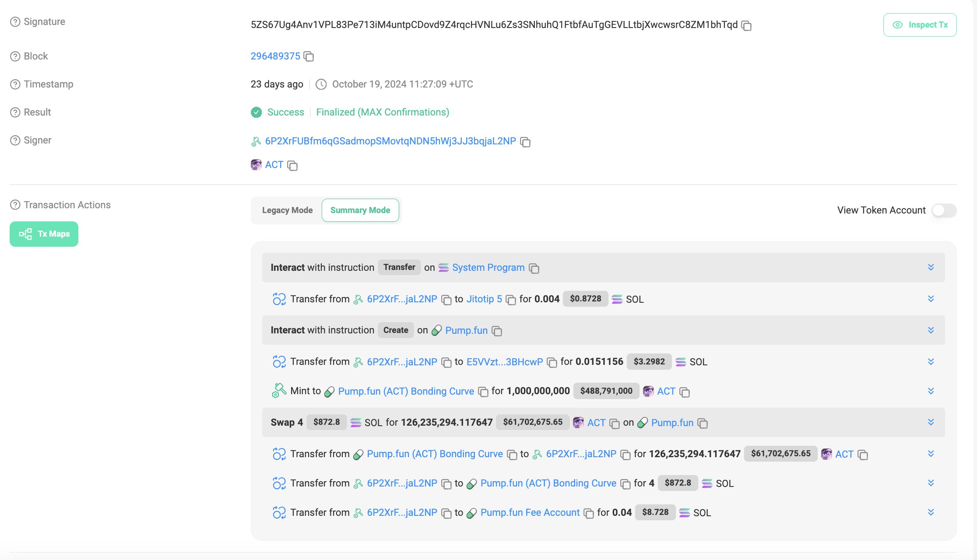Expand the System Program Transfer instruction row
The image size is (977, 560).
pyautogui.click(x=931, y=267)
